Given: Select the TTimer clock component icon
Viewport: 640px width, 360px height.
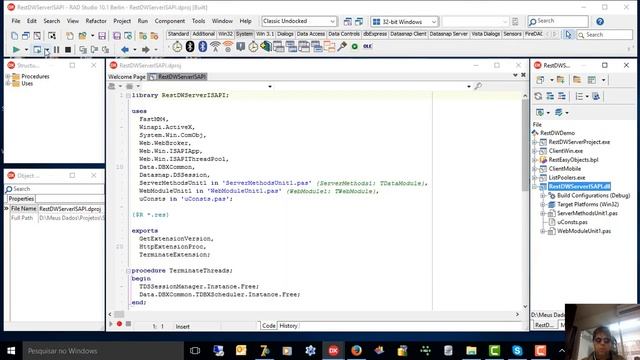Looking at the screenshot, I should click(x=177, y=47).
